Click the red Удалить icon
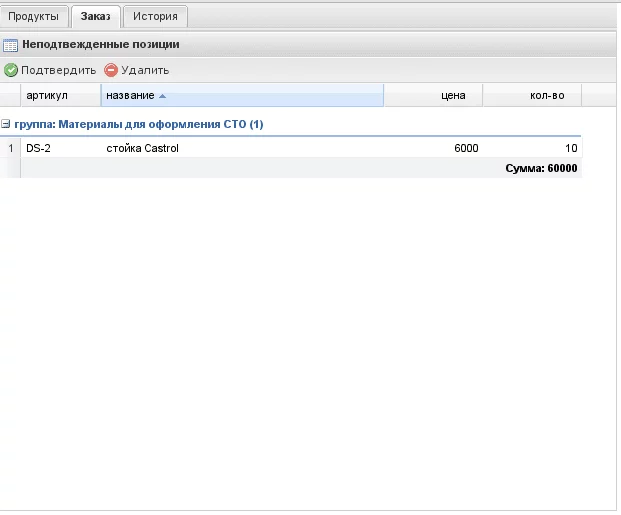621x515 pixels. [111, 70]
